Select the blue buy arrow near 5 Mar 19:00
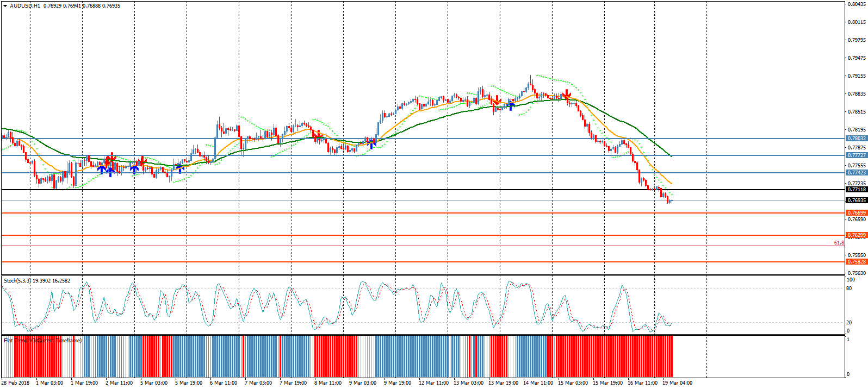The image size is (868, 389). click(179, 168)
